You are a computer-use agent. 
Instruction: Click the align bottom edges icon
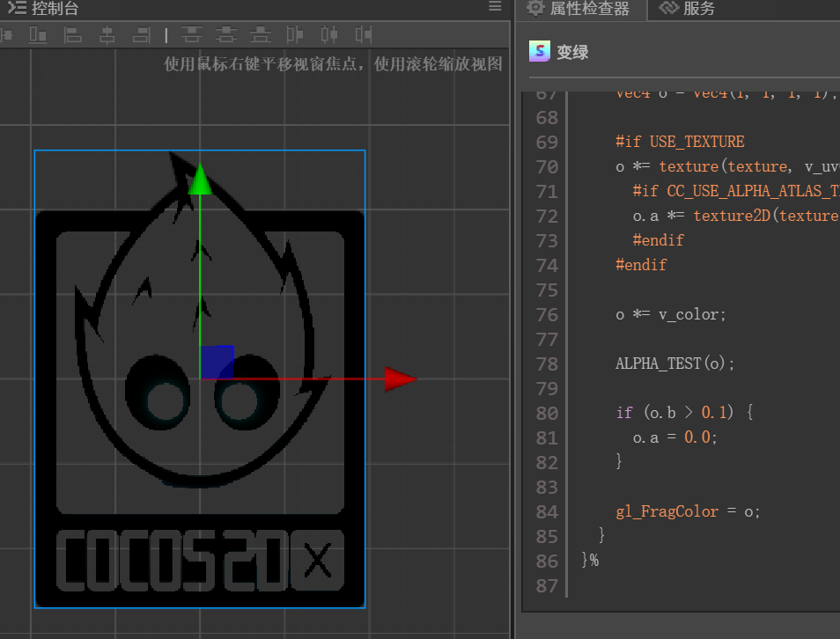click(x=38, y=35)
